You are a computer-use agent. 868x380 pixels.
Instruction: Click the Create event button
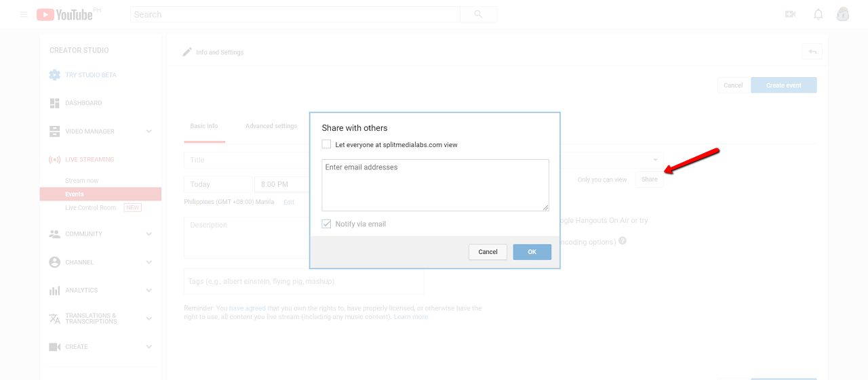coord(783,85)
